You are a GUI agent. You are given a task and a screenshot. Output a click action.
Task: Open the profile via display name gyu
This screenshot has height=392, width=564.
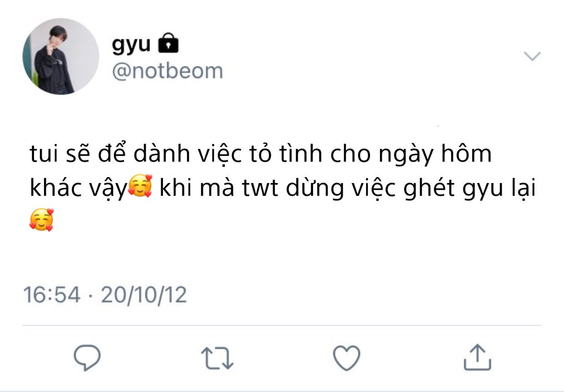tap(131, 45)
